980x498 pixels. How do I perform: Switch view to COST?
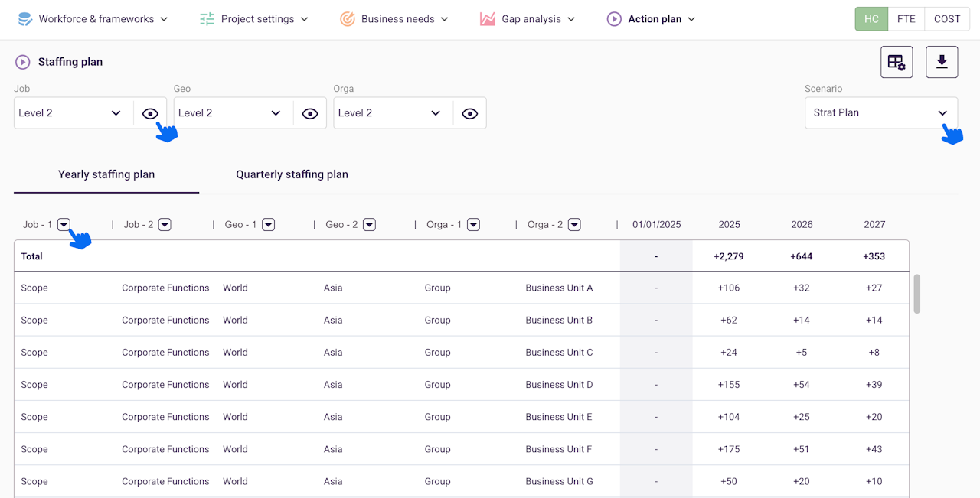[x=947, y=19]
